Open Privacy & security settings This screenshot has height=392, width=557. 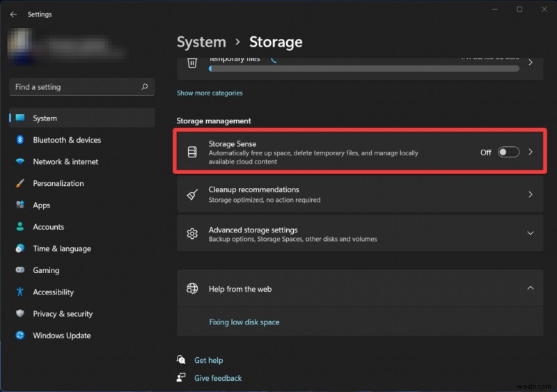coord(82,313)
